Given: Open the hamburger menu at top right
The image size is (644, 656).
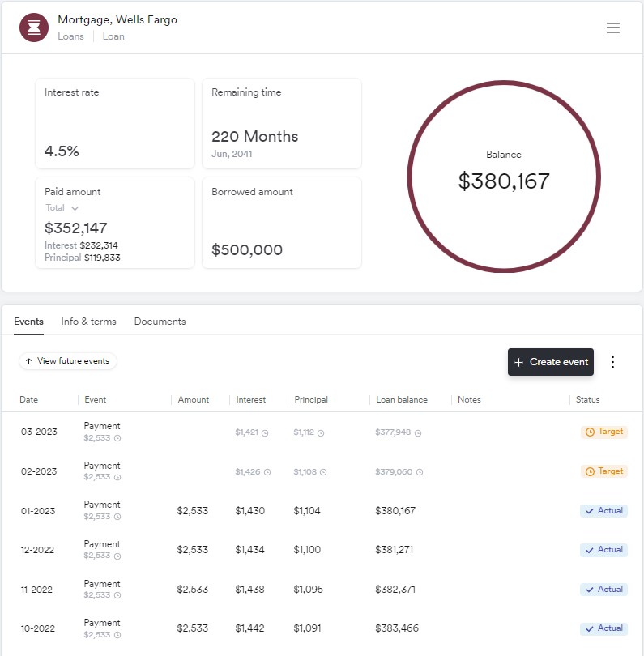Looking at the screenshot, I should [612, 28].
